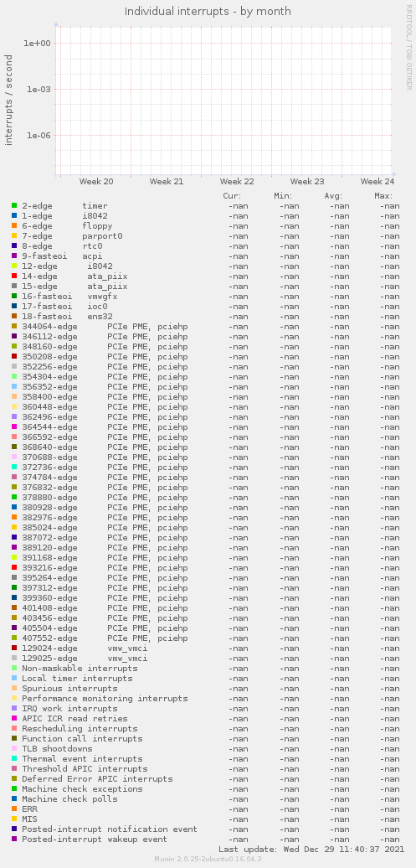Click the Machine check exceptions label

coord(82,789)
